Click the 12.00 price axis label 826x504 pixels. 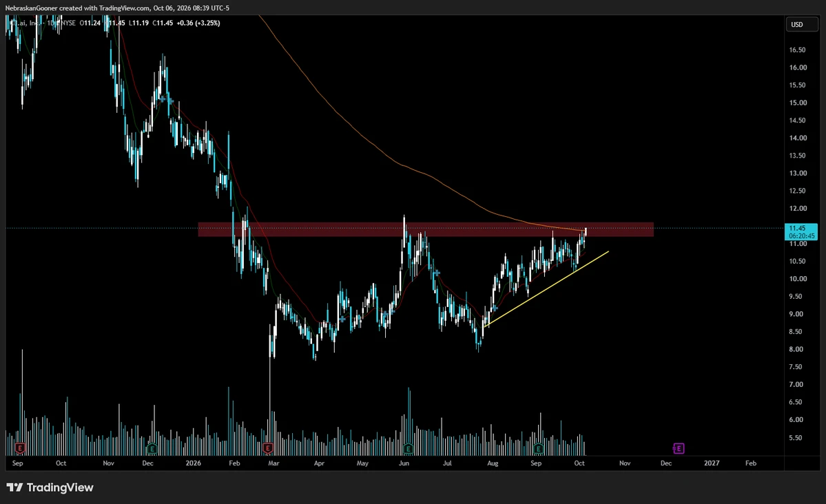click(x=798, y=209)
